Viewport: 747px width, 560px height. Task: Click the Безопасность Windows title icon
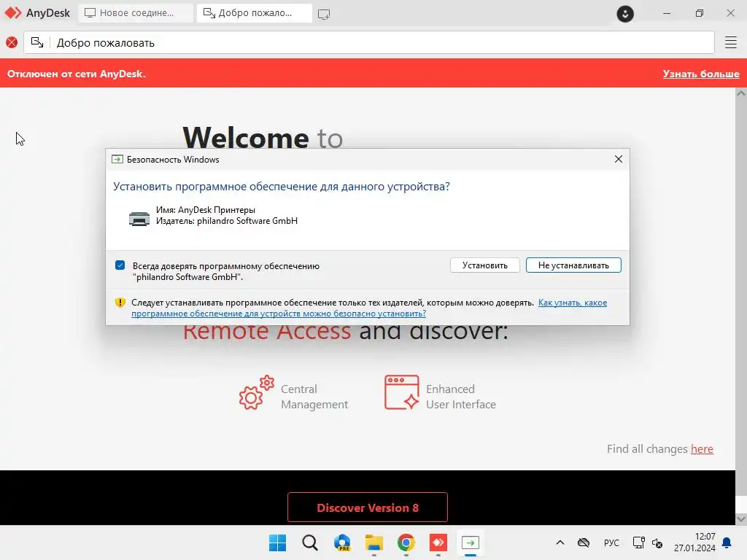click(x=117, y=160)
